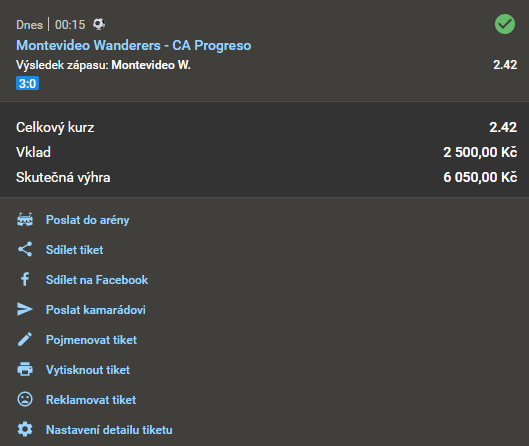Select Poslat do arény
Image resolution: width=529 pixels, height=446 pixels.
point(87,220)
